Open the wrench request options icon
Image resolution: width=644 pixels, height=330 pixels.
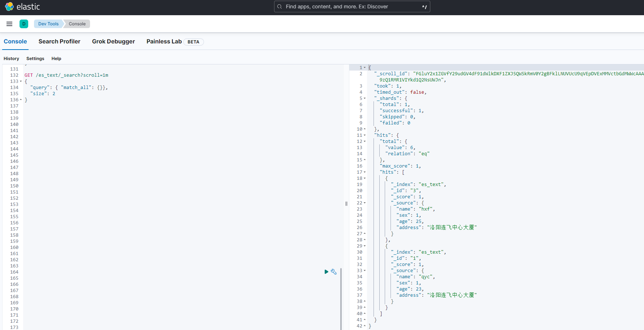(334, 272)
